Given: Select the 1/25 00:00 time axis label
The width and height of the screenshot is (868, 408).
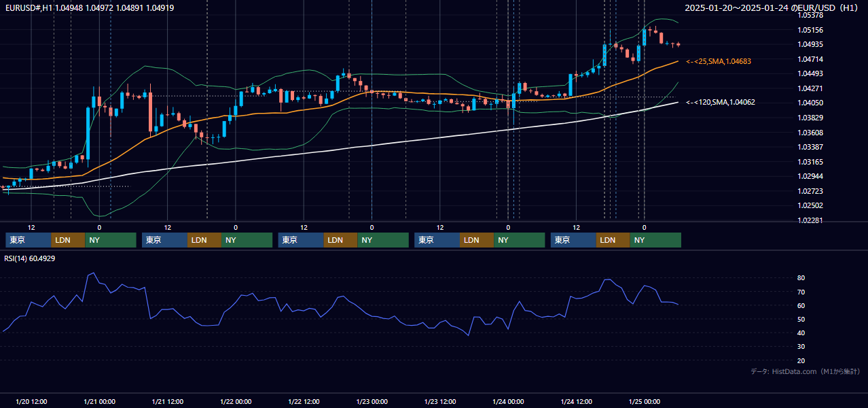Looking at the screenshot, I should coord(645,402).
